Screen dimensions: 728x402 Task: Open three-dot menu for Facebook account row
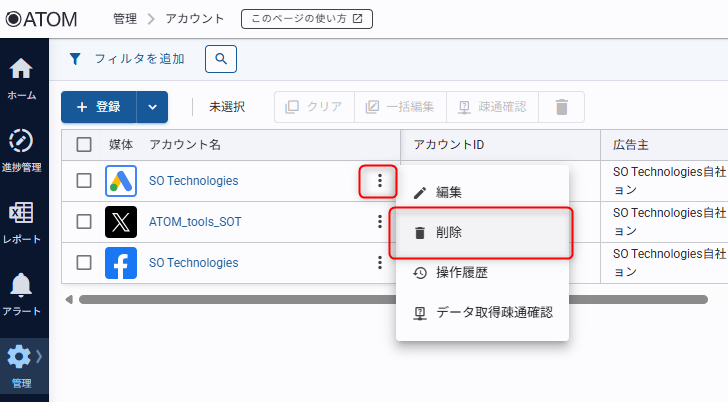pos(379,263)
